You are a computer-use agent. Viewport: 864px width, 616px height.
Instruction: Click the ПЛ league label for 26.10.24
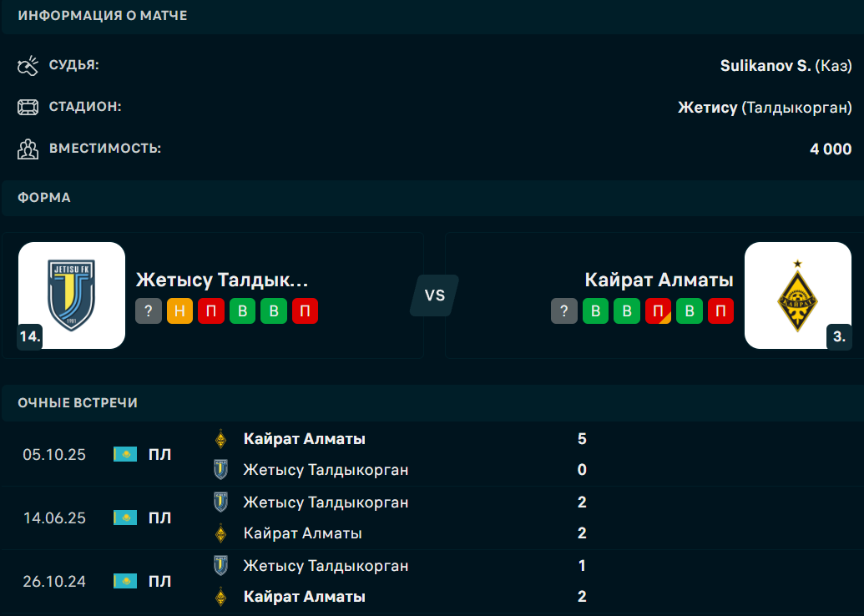(159, 581)
